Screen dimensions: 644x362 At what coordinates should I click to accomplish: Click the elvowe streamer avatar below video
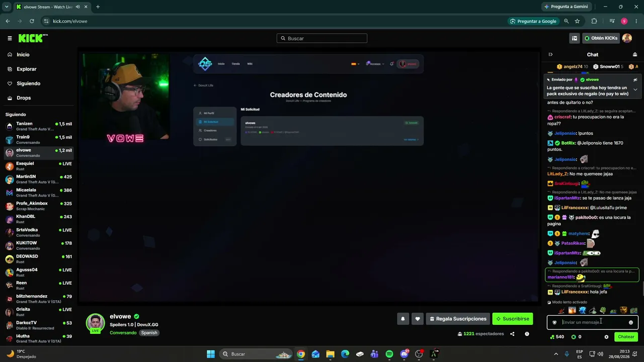point(95,323)
